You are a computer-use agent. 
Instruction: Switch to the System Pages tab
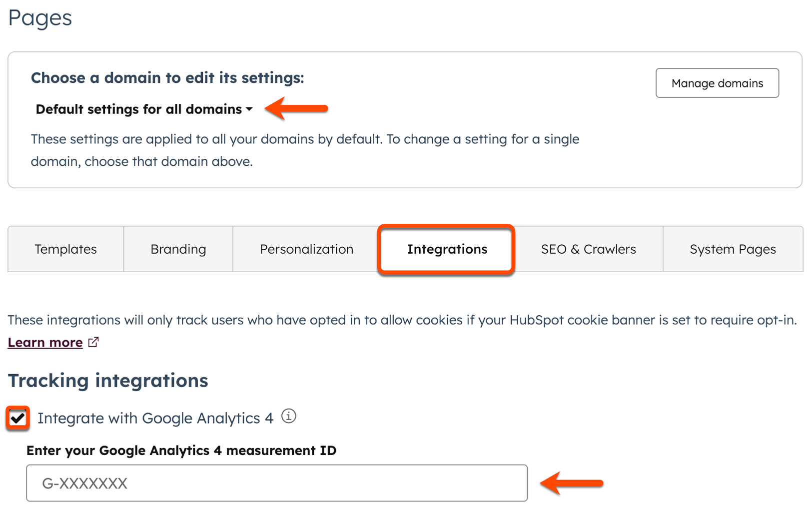tap(733, 249)
